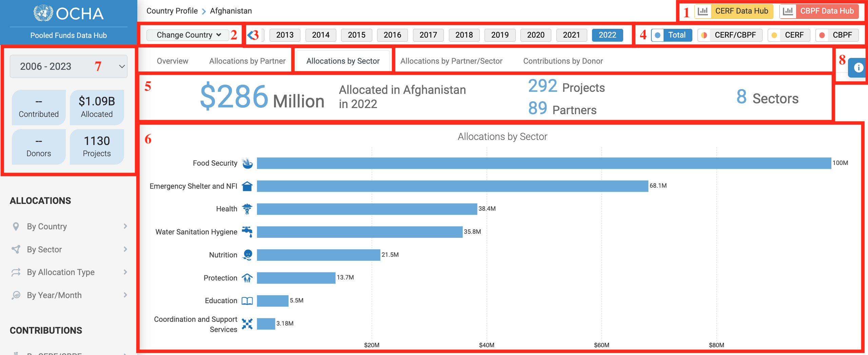
Task: Click the Water Sanitation tap icon
Action: [x=247, y=232]
